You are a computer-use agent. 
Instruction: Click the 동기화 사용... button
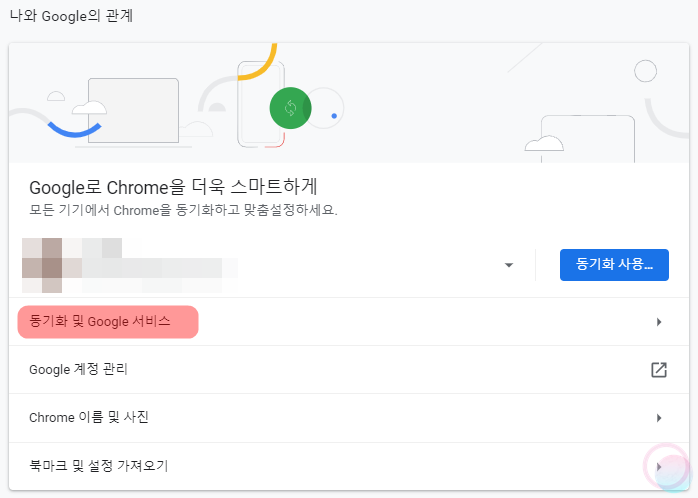(x=614, y=265)
